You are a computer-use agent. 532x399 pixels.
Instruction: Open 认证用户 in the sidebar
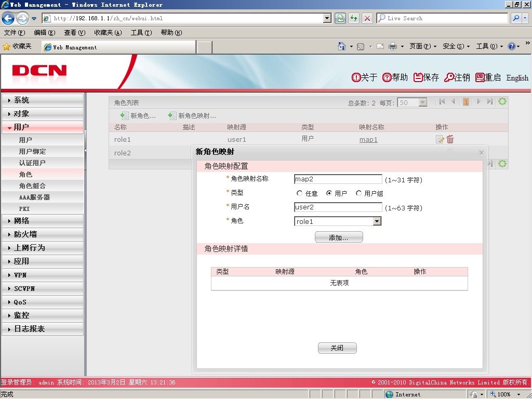tap(32, 163)
